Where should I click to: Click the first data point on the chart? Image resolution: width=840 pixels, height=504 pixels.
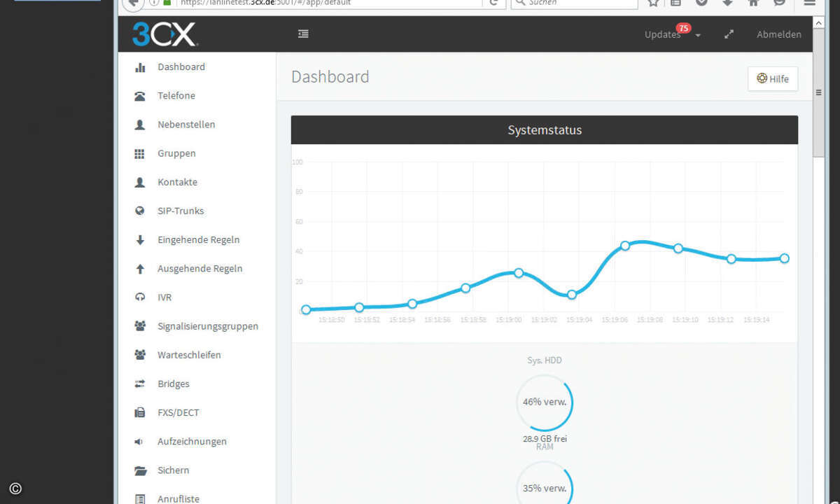click(306, 309)
